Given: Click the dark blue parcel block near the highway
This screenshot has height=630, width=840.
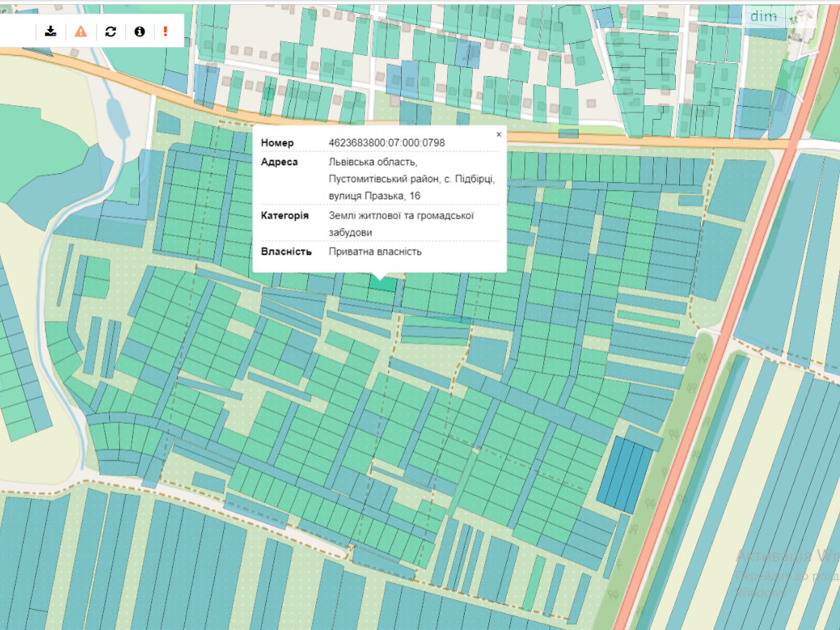Looking at the screenshot, I should [624, 475].
